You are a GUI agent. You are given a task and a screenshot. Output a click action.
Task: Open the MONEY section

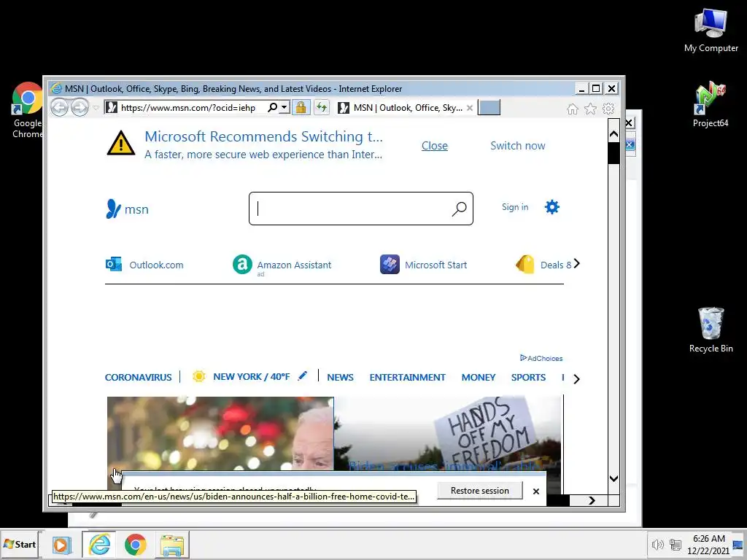(479, 377)
